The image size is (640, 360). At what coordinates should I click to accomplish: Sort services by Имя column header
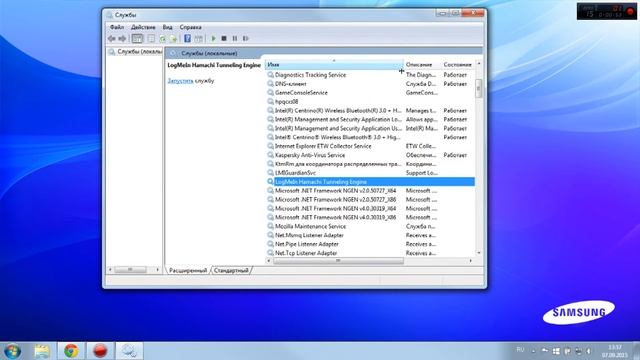click(334, 64)
